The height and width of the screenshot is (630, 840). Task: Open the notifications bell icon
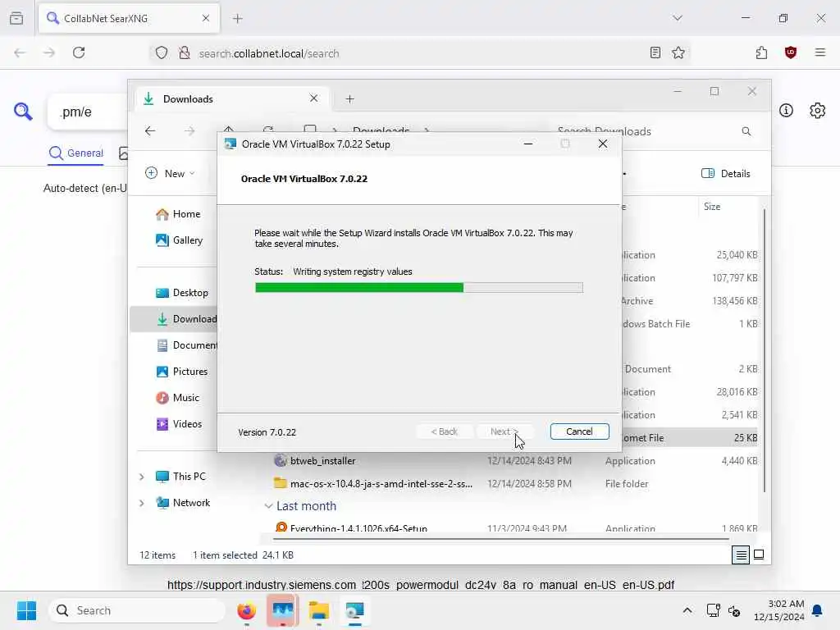(818, 610)
